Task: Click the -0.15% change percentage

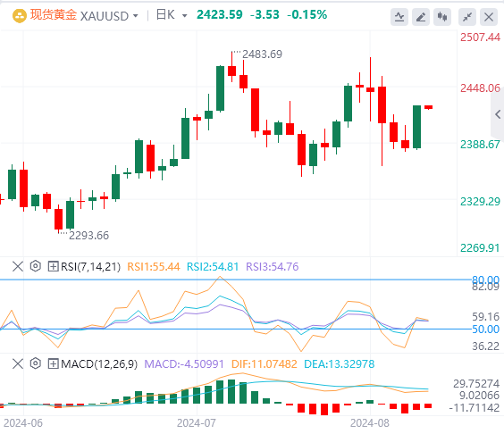Action: click(x=307, y=15)
